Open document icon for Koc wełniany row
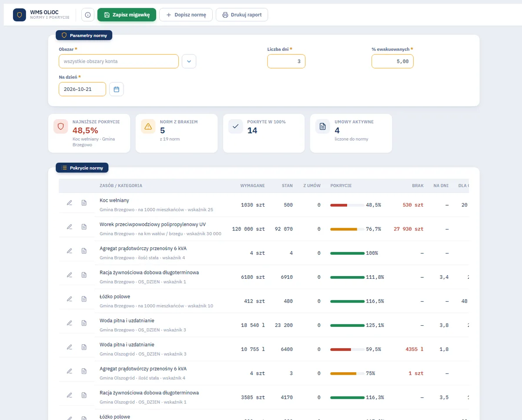This screenshot has width=522, height=420. coord(84,203)
